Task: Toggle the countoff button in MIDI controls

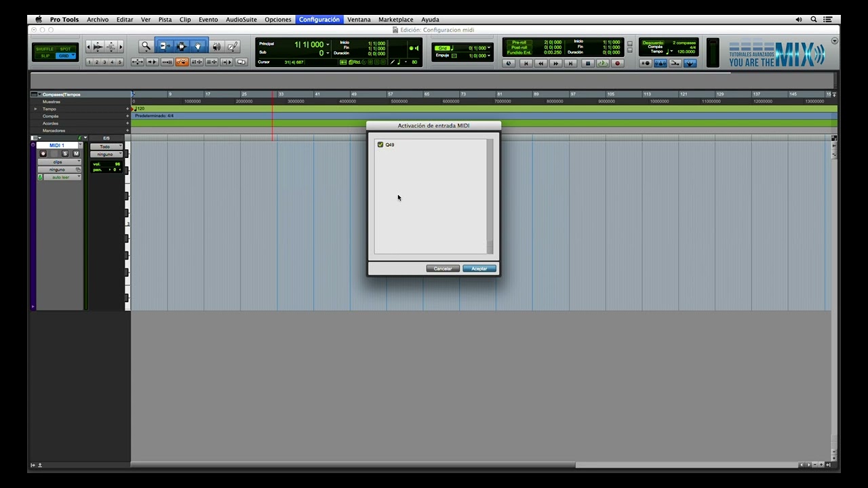Action: [x=675, y=63]
